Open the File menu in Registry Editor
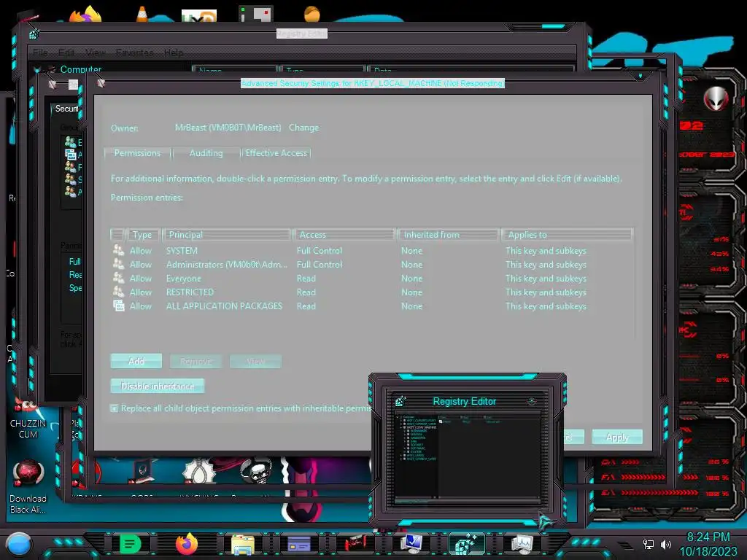The image size is (747, 560). [x=41, y=52]
